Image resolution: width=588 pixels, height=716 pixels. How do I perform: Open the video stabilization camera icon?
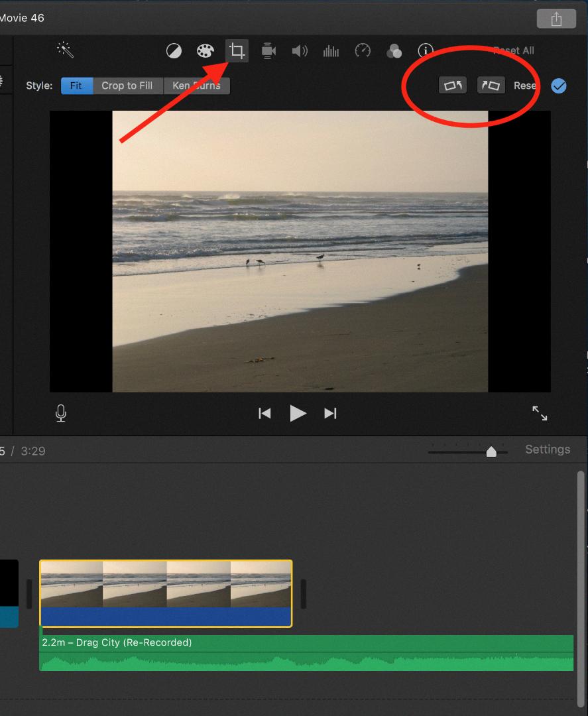tap(268, 51)
